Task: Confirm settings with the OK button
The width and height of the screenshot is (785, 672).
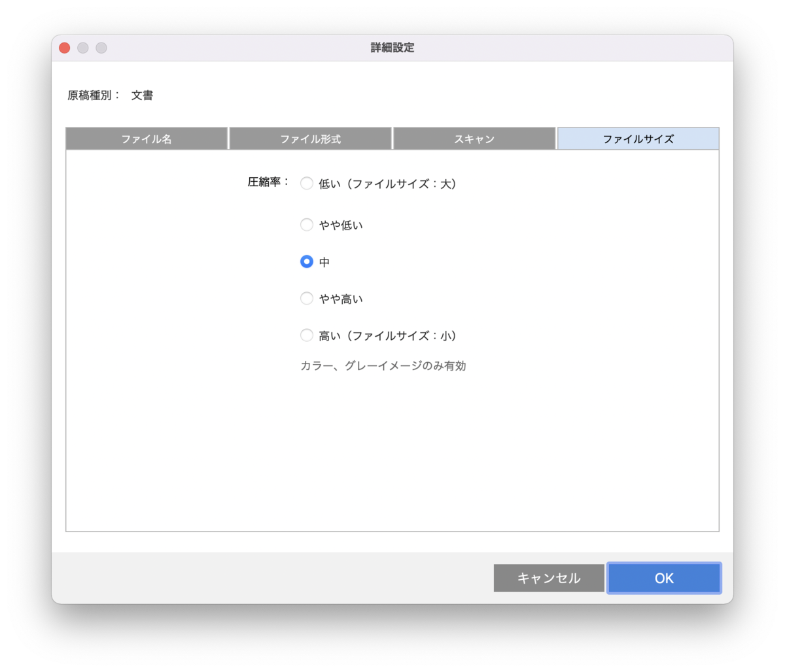Action: point(664,578)
